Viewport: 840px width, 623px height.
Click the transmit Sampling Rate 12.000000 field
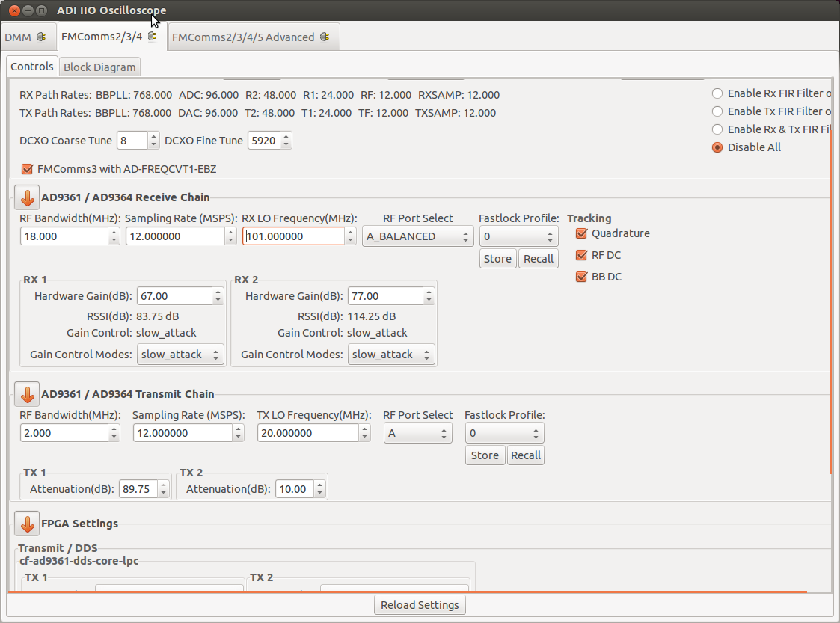[183, 433]
